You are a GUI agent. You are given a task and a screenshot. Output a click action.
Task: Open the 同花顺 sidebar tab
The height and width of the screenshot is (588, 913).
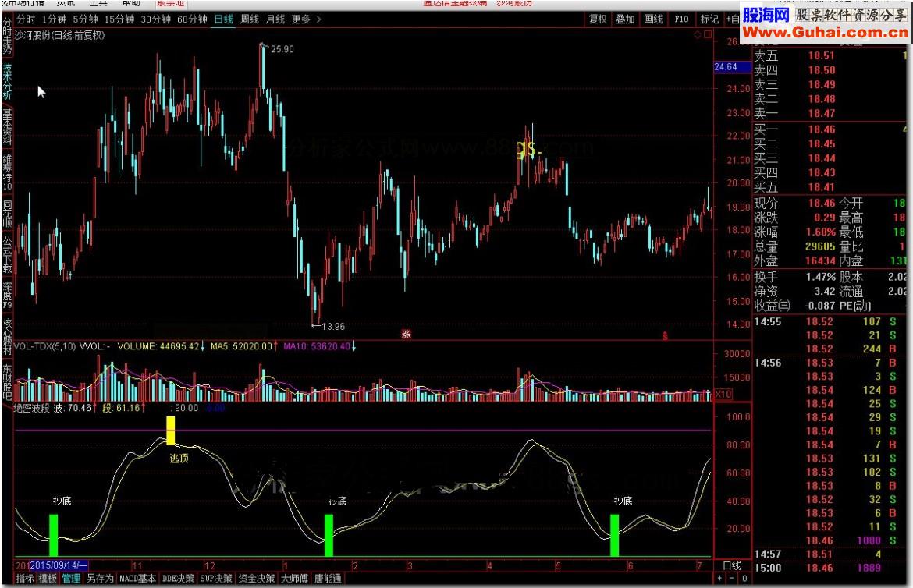click(7, 214)
